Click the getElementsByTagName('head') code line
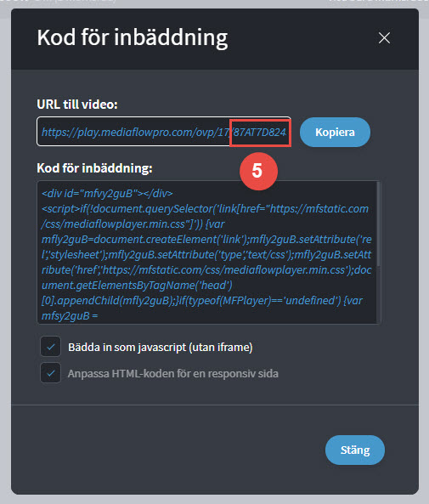The image size is (429, 504). (137, 286)
